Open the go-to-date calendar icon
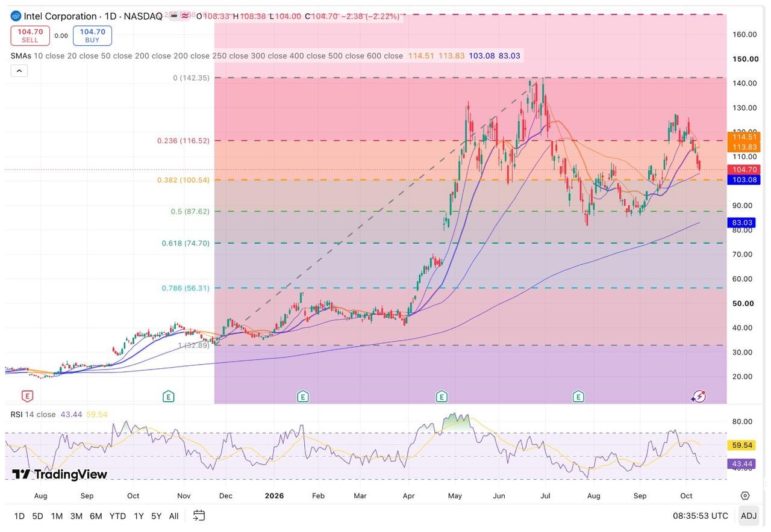Image resolution: width=771 pixels, height=532 pixels. pos(199,516)
